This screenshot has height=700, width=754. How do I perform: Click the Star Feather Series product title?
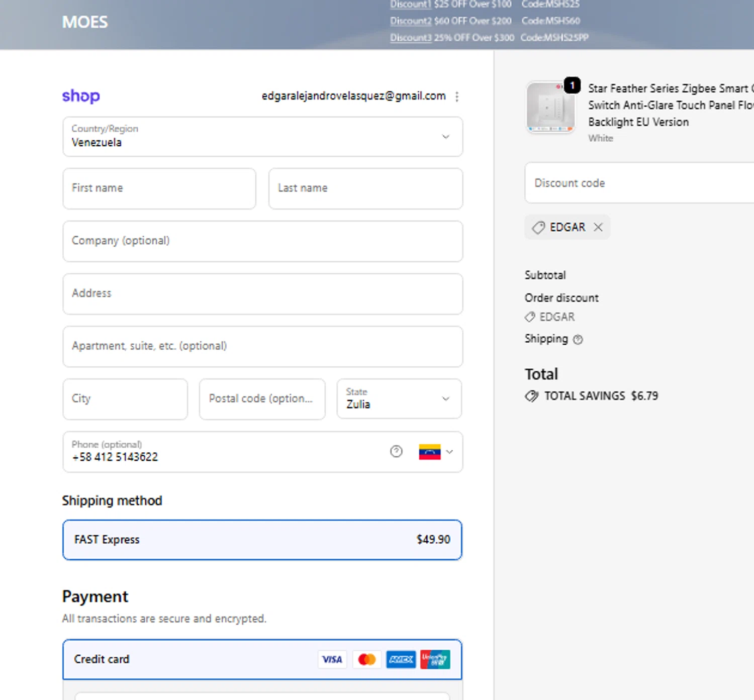[x=671, y=105]
